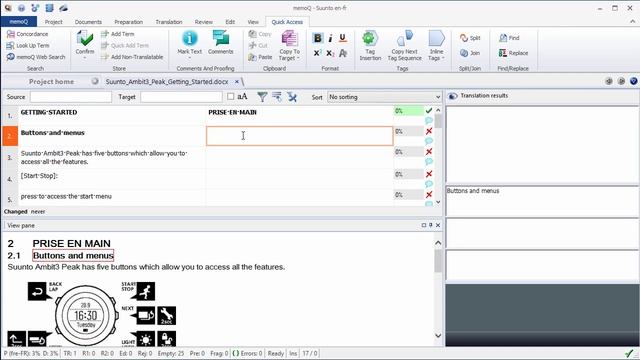Click the target cell of segment 2
The image size is (640, 360).
pos(300,136)
